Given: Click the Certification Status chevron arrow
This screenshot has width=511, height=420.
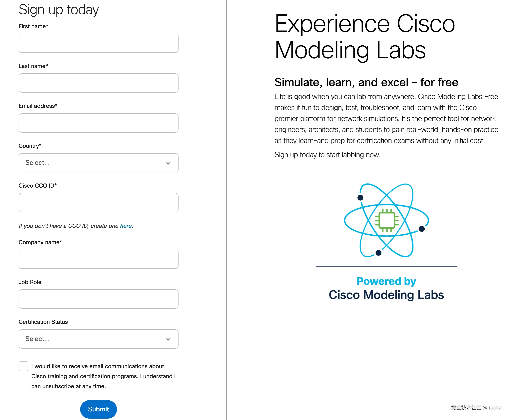Looking at the screenshot, I should pos(168,339).
